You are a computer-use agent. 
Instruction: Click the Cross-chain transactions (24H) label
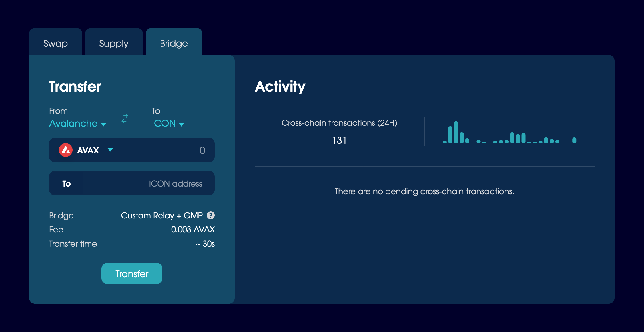pos(339,123)
